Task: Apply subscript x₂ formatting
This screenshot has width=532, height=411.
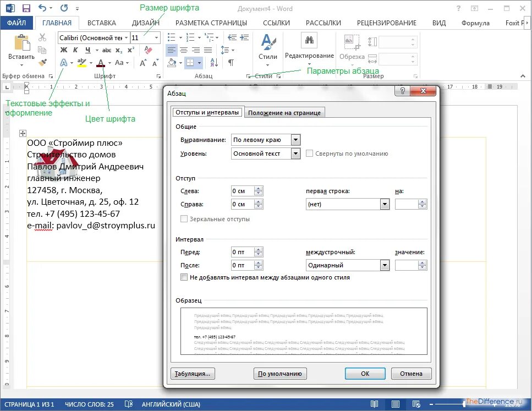Action: [119, 50]
